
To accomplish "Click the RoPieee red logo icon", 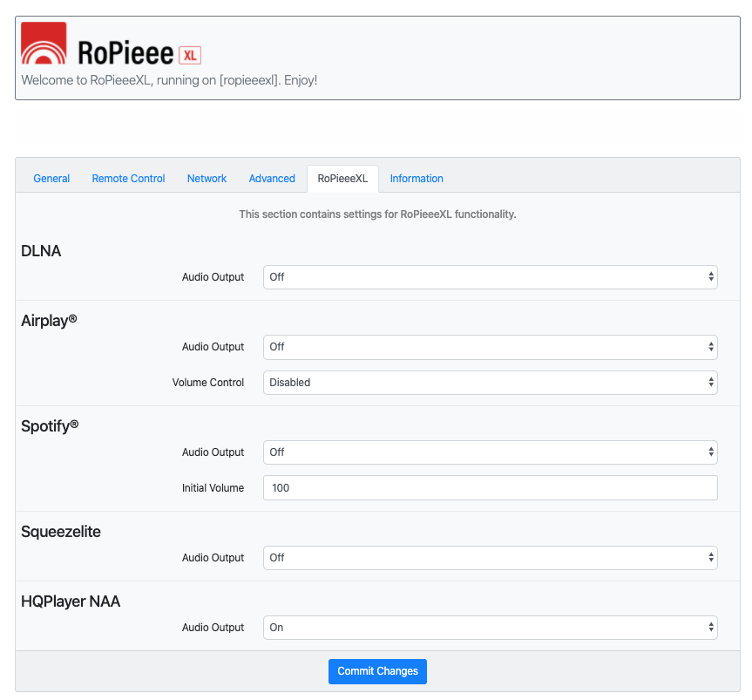I will click(x=44, y=44).
